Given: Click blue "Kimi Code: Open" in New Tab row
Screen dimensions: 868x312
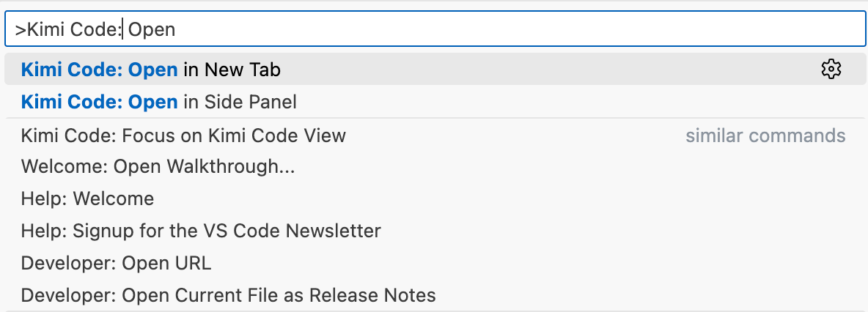Looking at the screenshot, I should [x=99, y=70].
